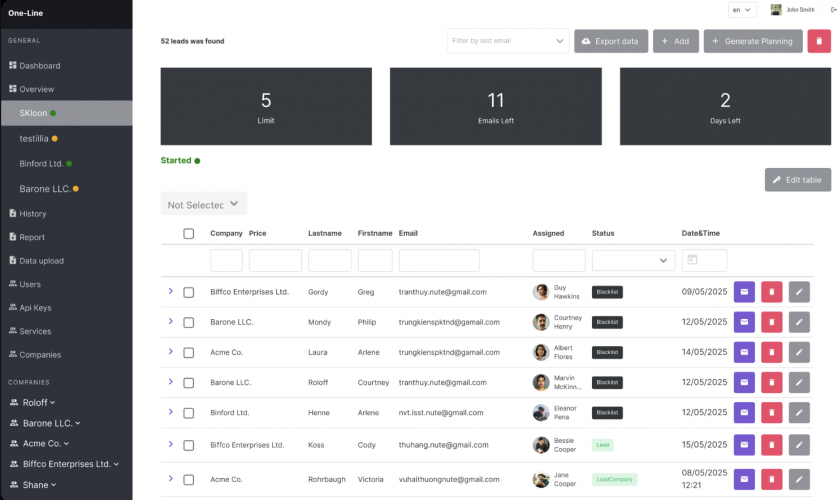This screenshot has height=500, width=838.
Task: Edit the Koss Cody lead row
Action: [x=799, y=445]
